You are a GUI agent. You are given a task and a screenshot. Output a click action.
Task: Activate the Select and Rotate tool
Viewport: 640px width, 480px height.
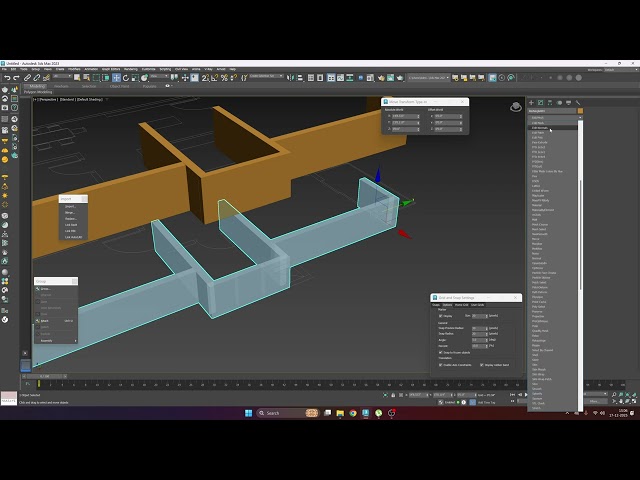[x=126, y=78]
